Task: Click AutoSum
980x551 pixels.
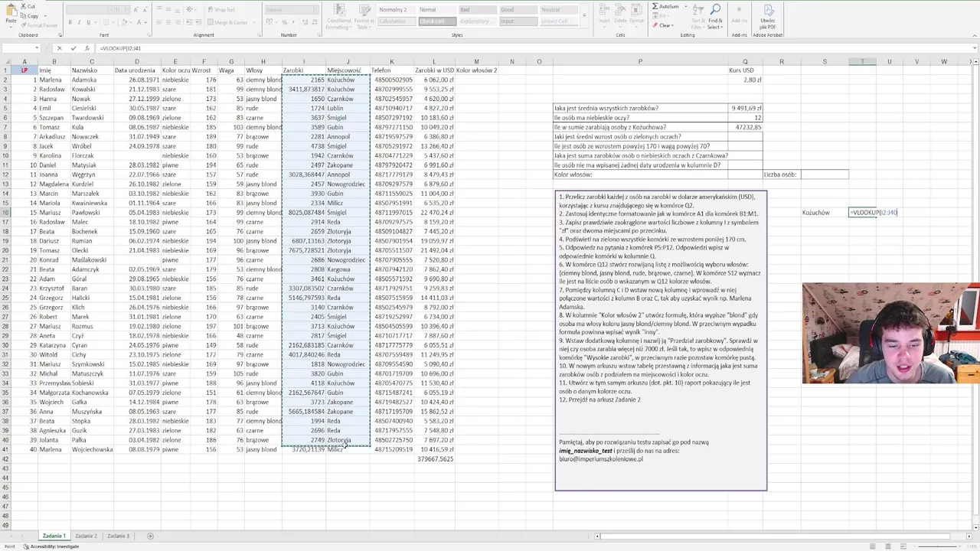Action: click(664, 6)
